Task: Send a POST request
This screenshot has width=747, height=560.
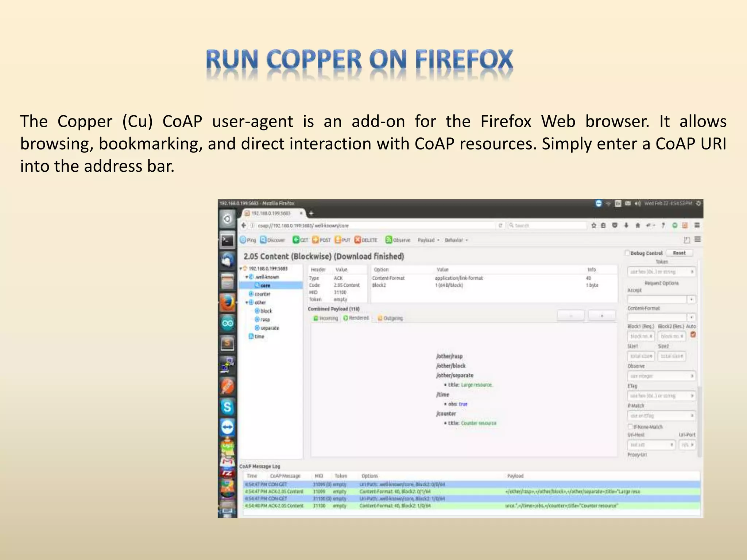Action: tap(321, 240)
